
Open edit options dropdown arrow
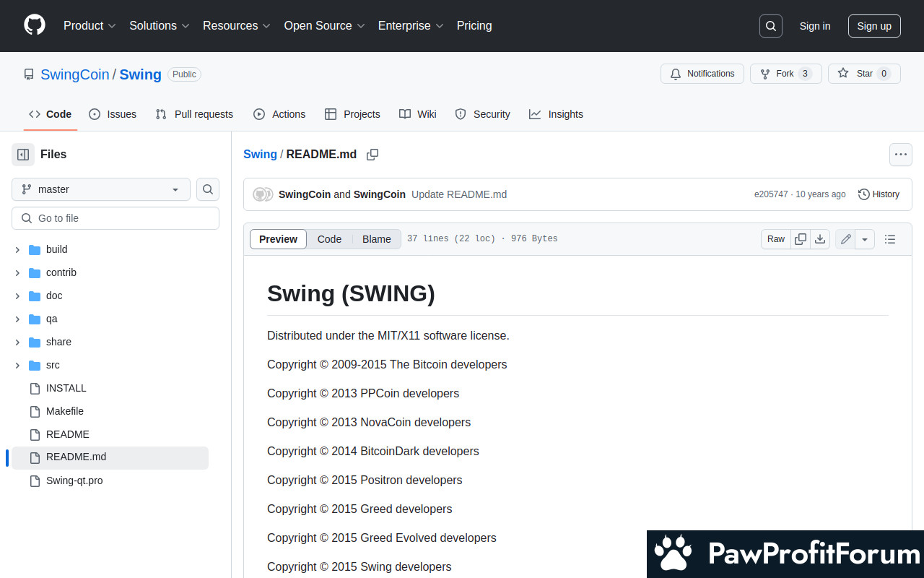point(865,239)
